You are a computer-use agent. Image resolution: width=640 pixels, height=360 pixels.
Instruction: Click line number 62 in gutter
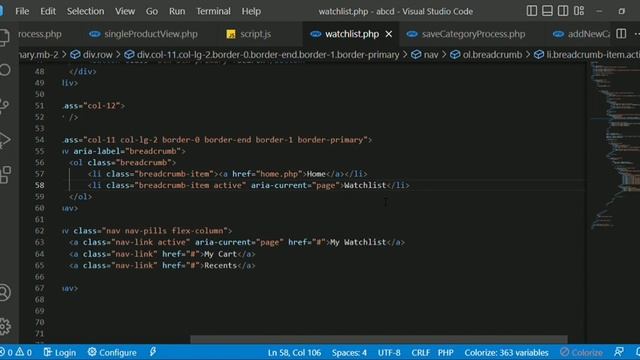point(40,231)
